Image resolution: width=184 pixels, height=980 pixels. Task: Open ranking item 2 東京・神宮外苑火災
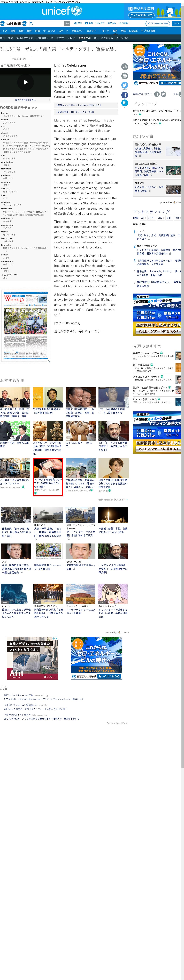pos(159,250)
